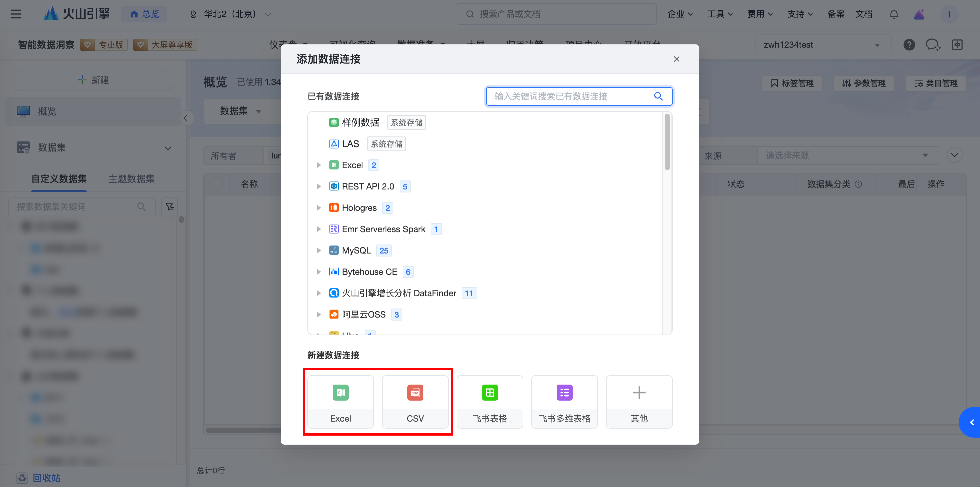Open hamburger menu at top left
980x487 pixels.
(x=16, y=14)
